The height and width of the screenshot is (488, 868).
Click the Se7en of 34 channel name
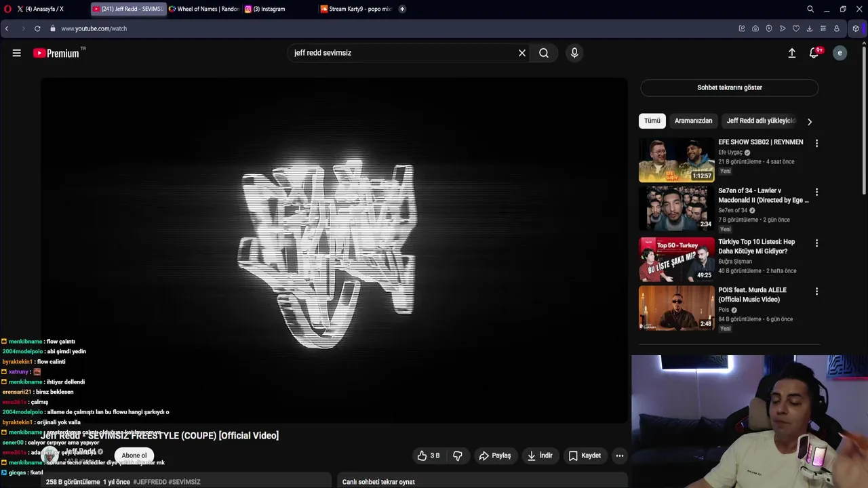point(732,210)
